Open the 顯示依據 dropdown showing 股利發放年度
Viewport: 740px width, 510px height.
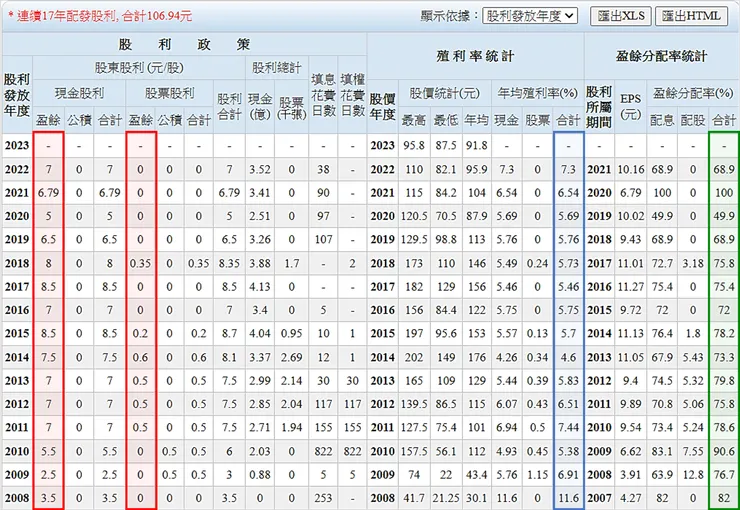(530, 16)
